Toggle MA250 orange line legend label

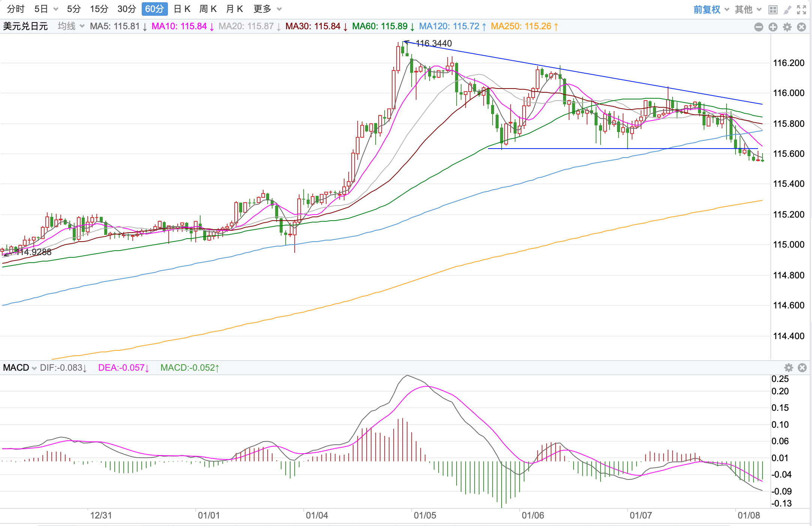point(524,26)
